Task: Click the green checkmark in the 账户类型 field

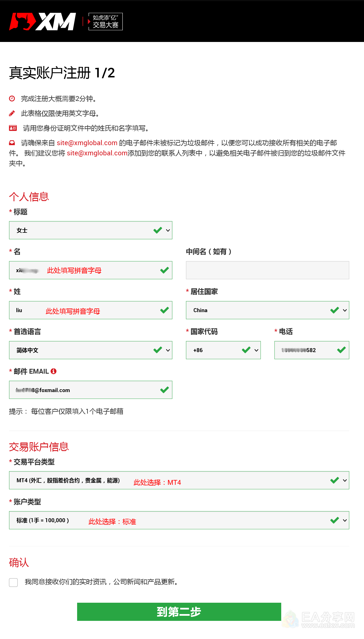Action: pyautogui.click(x=335, y=520)
